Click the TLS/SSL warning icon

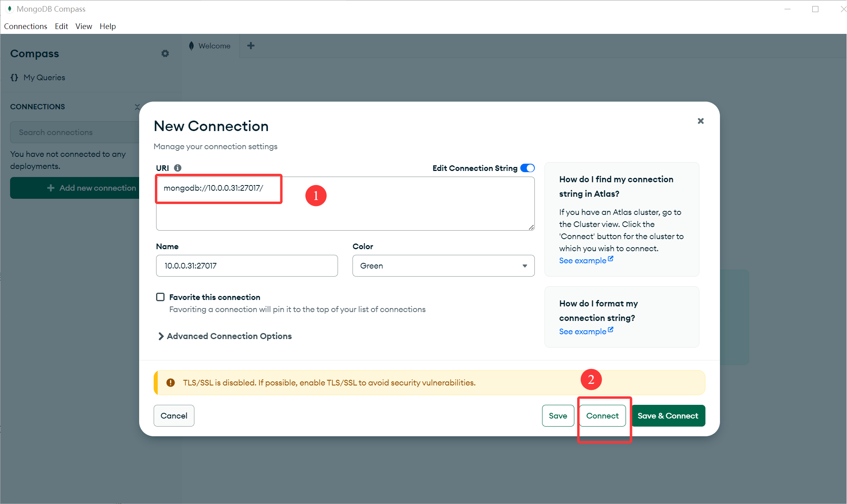coord(171,383)
